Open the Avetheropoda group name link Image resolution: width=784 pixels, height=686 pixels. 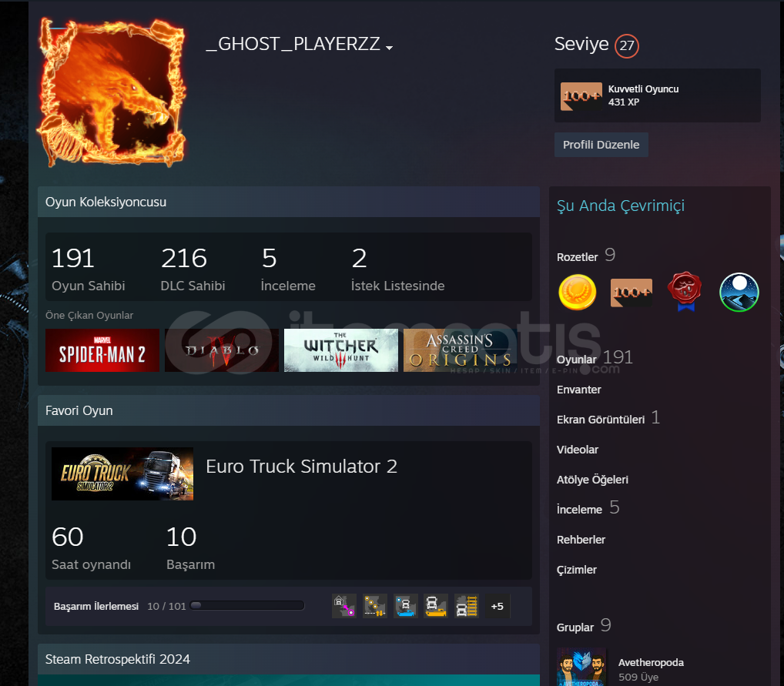[651, 662]
